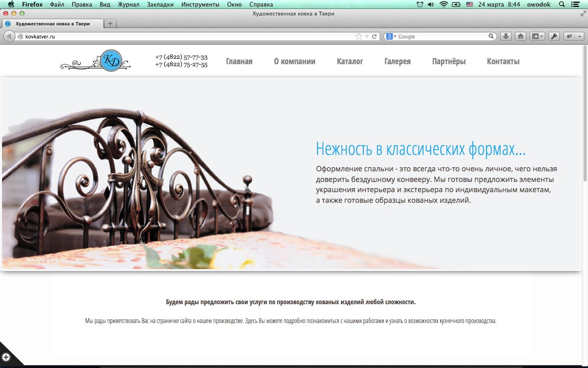
Task: Reload the page with the refresh icon
Action: point(374,36)
